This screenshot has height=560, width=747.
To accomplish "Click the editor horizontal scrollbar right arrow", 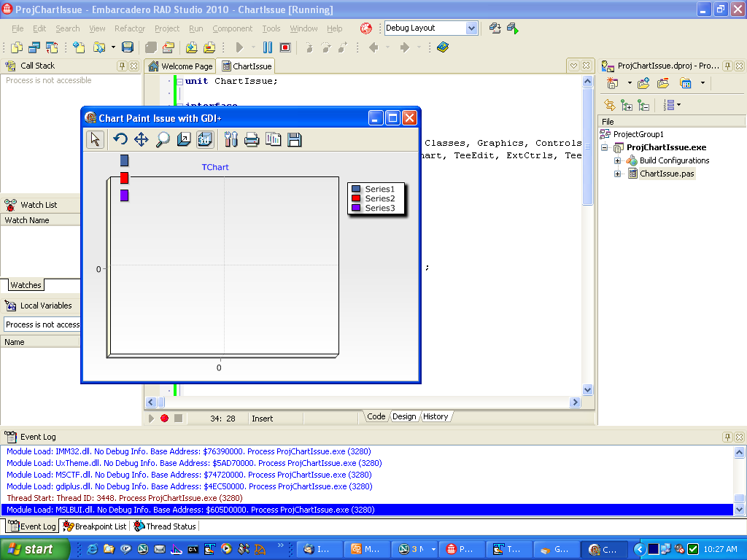I will (x=575, y=402).
